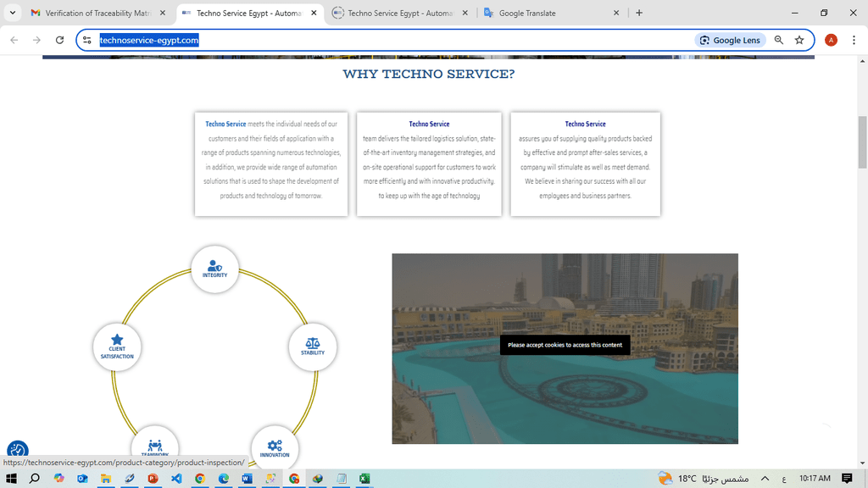
Task: Open a new browser tab
Action: pyautogui.click(x=639, y=13)
